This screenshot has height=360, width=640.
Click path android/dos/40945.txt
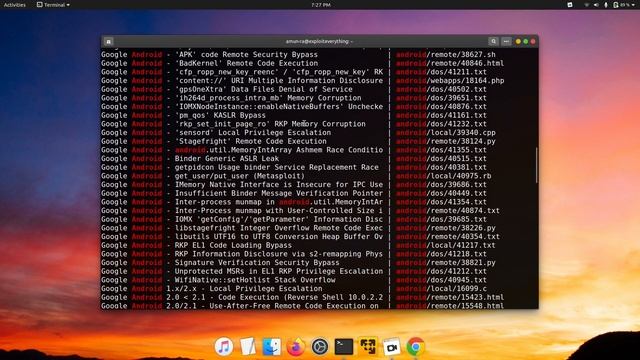pyautogui.click(x=441, y=280)
